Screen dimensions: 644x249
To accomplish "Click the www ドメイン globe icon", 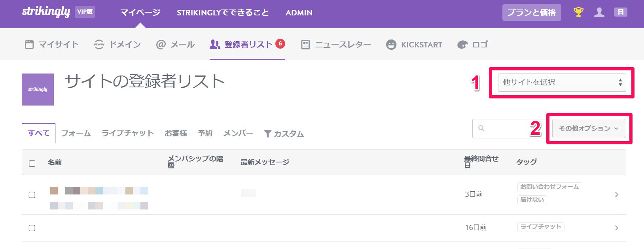I will [99, 45].
